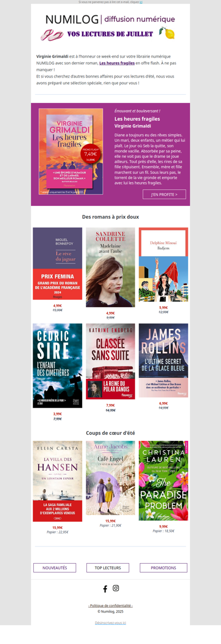Open the 'Le rêve du jaguar' book cover
This screenshot has width=221, height=644.
click(x=57, y=264)
